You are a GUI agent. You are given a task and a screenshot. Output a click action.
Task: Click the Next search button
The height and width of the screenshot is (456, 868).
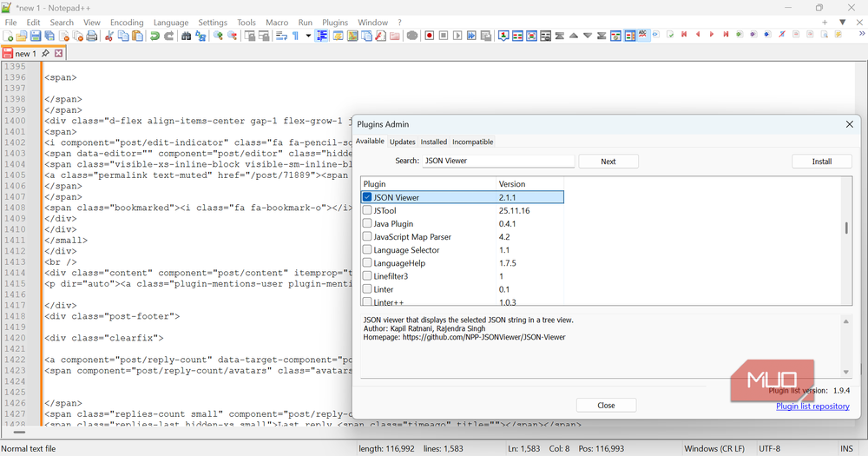pyautogui.click(x=608, y=162)
